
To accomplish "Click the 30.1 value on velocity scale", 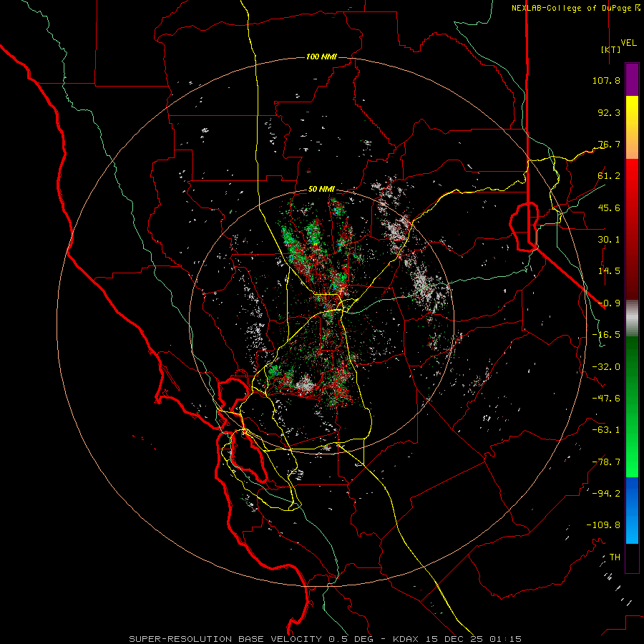I will click(609, 240).
